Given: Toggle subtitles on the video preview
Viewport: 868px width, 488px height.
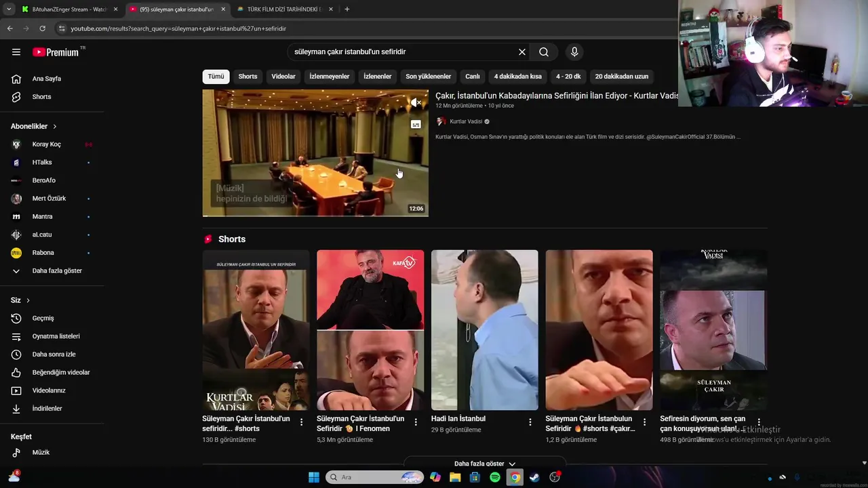Looking at the screenshot, I should [x=416, y=125].
